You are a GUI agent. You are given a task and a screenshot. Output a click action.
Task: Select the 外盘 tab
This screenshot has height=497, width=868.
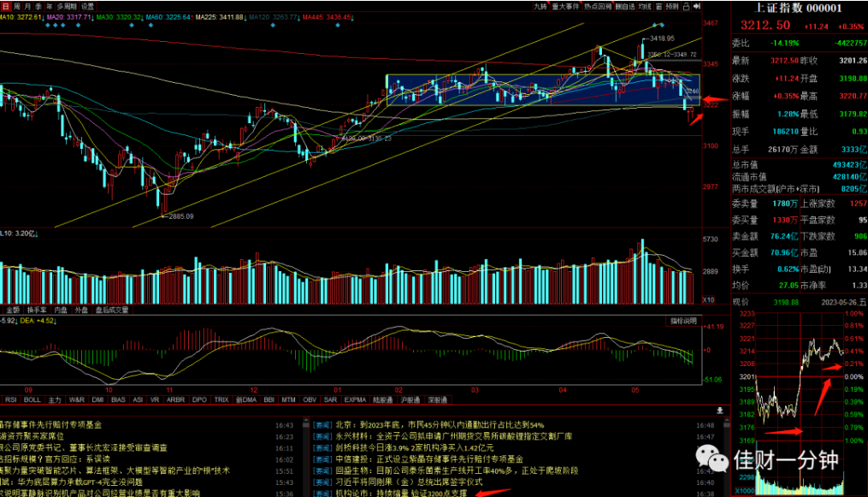81,310
